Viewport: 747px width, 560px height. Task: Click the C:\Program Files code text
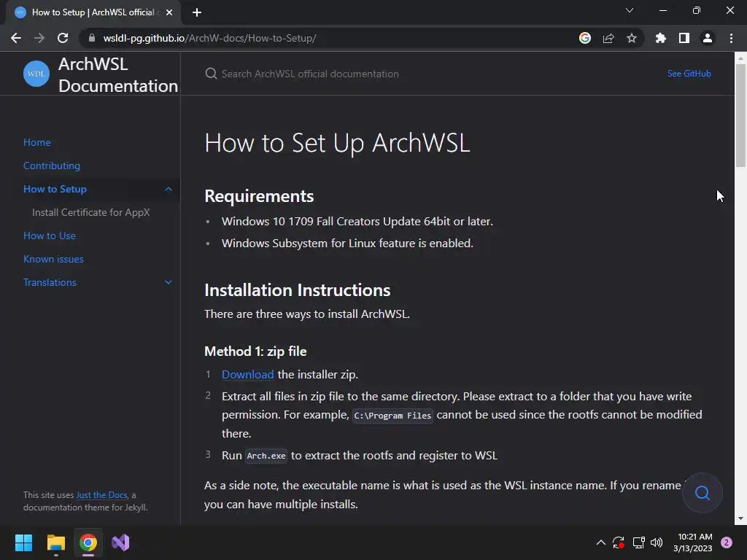[392, 416]
